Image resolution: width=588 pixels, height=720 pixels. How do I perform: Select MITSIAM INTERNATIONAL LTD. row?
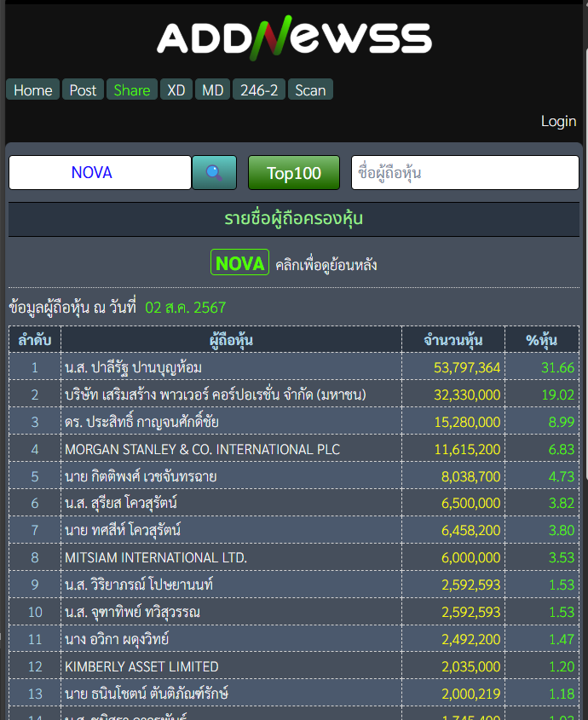point(156,557)
